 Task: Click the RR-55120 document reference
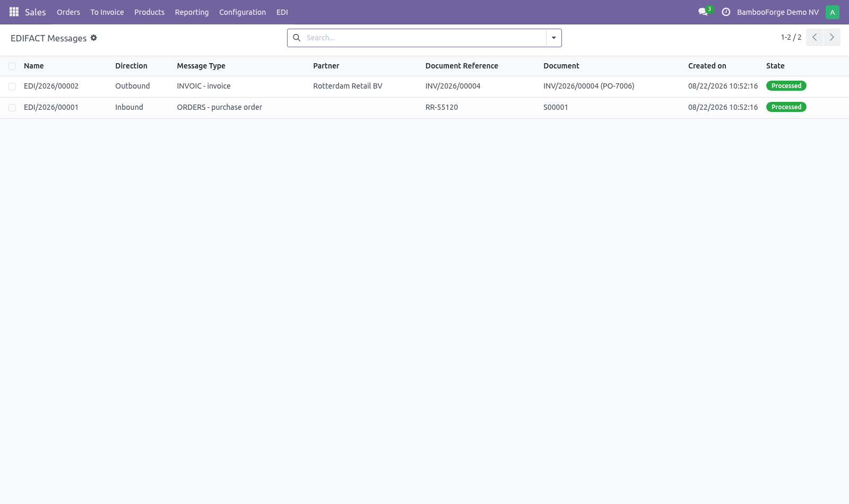click(x=441, y=107)
